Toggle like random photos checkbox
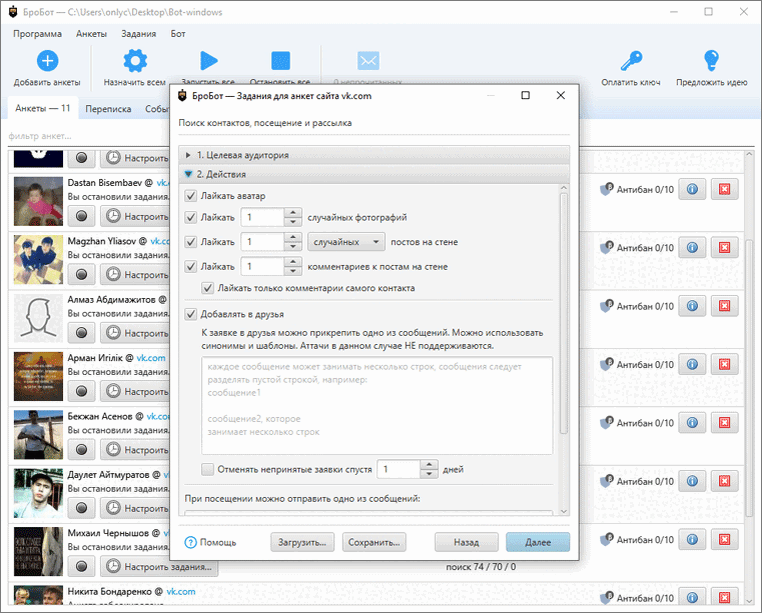762x613 pixels. (191, 217)
